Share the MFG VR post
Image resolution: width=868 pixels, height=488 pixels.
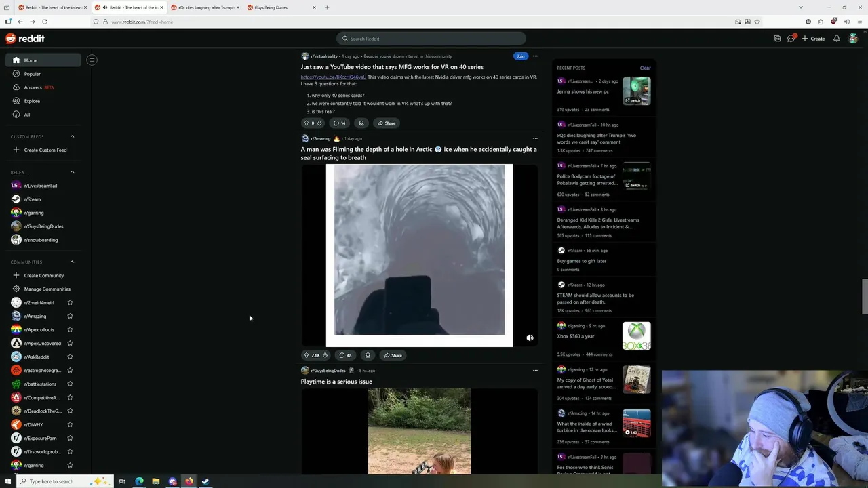(x=387, y=123)
